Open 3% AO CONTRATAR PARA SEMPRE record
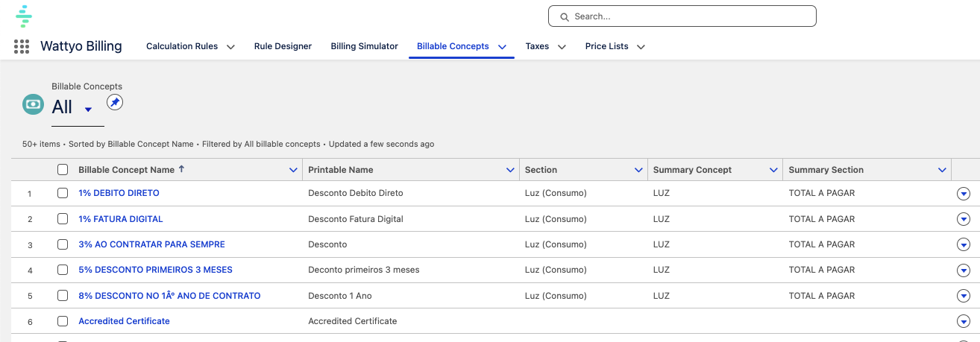980x342 pixels. pyautogui.click(x=151, y=244)
